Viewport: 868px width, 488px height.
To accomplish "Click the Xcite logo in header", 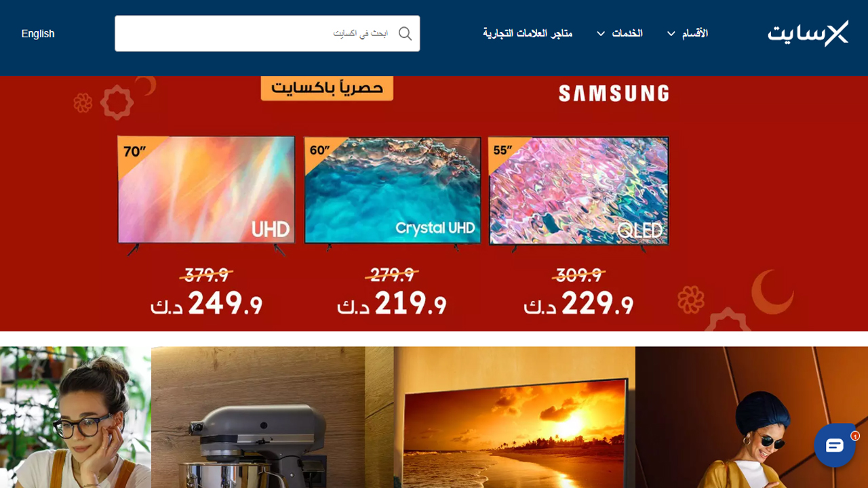I will (808, 33).
